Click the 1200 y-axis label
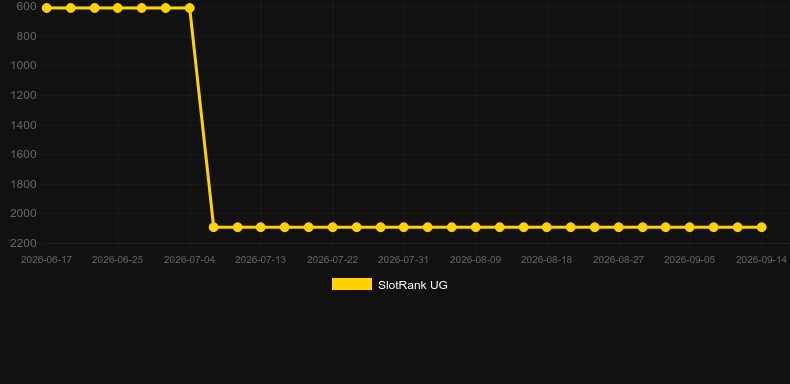The width and height of the screenshot is (790, 384). tap(23, 95)
